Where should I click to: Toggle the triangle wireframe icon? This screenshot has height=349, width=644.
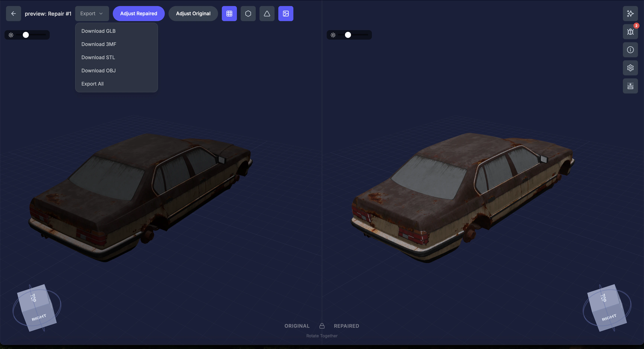[267, 14]
